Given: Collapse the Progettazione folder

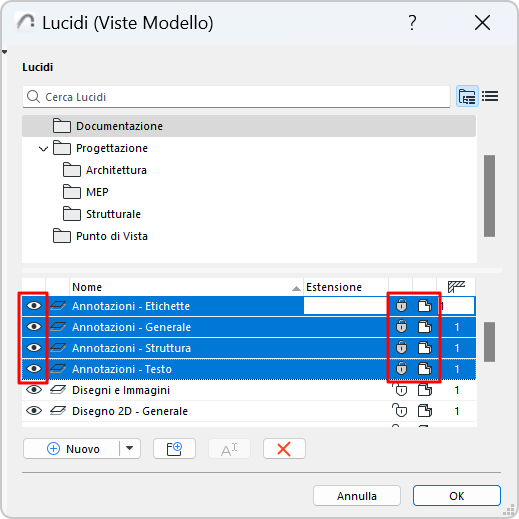Looking at the screenshot, I should coord(43,148).
